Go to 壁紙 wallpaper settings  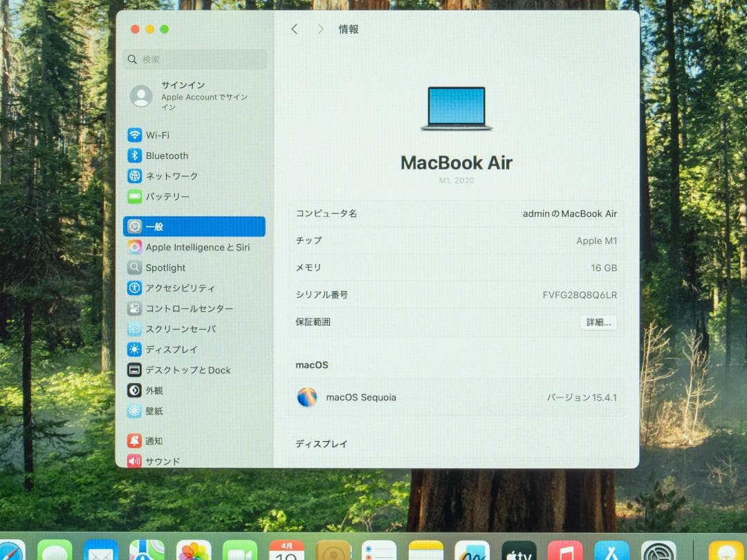click(x=194, y=411)
